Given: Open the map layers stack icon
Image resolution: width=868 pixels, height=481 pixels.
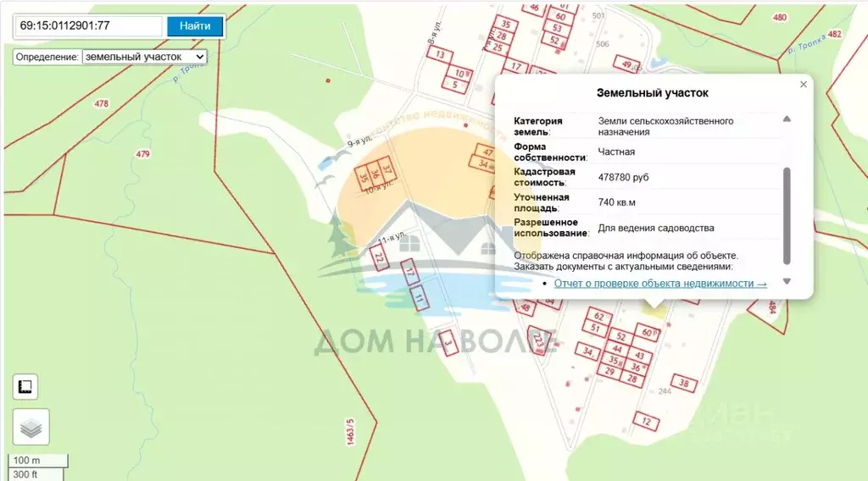Looking at the screenshot, I should (31, 427).
